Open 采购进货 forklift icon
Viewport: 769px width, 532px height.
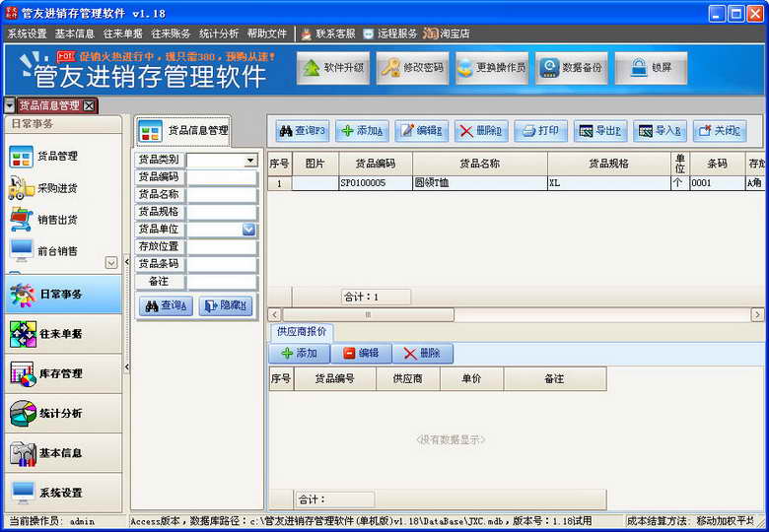coord(21,188)
